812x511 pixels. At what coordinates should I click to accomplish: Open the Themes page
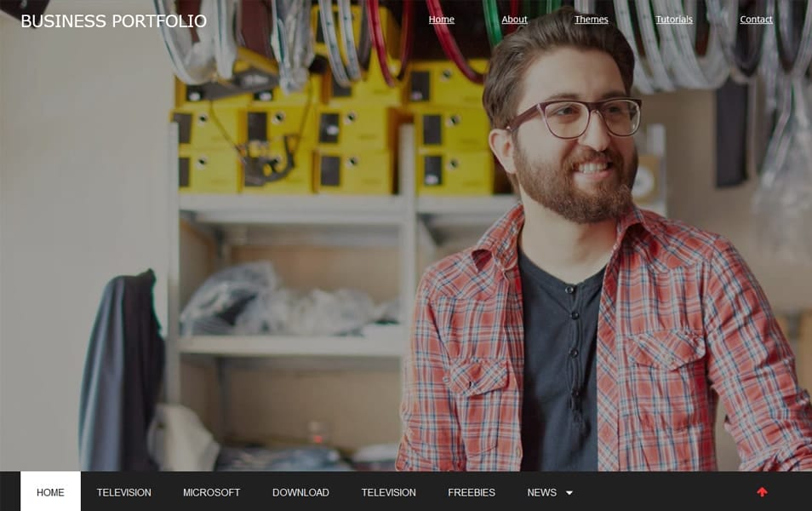tap(591, 19)
